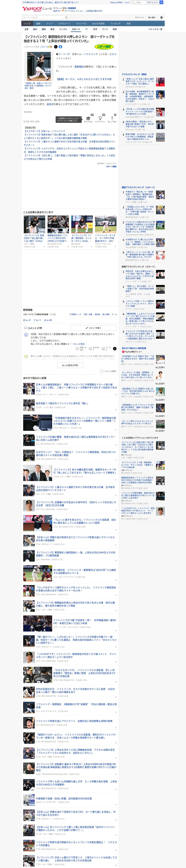Click the 広 vs. 神 match link
The width and height of the screenshot is (186, 868).
click(48, 320)
